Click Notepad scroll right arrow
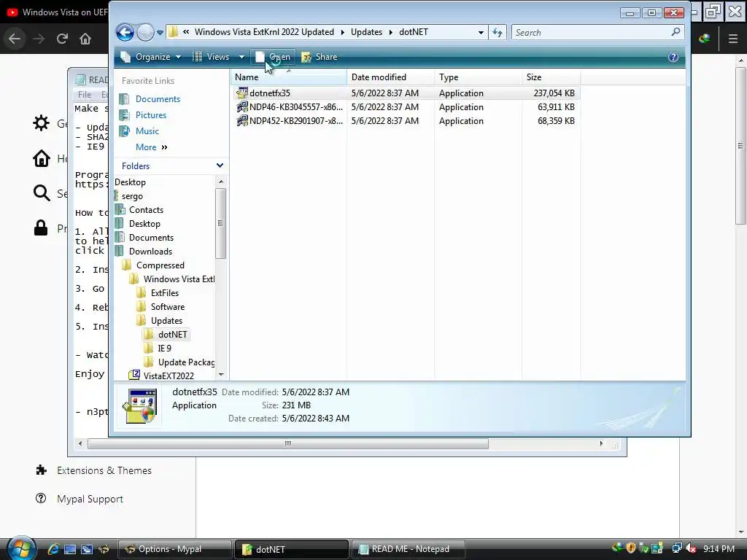The height and width of the screenshot is (560, 747). pyautogui.click(x=601, y=444)
